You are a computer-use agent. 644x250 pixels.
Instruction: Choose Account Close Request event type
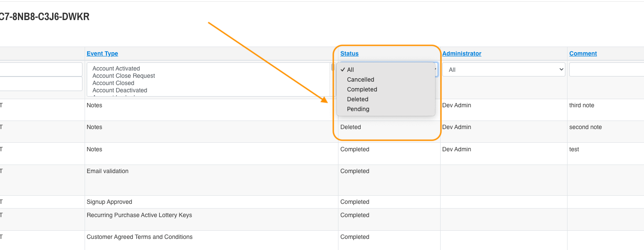[124, 76]
